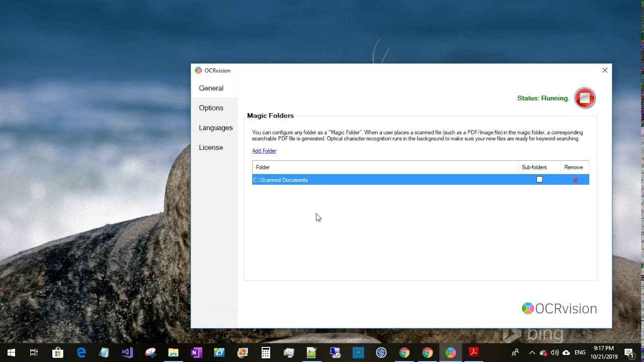Change the ENG input language
644x362 pixels.
click(x=580, y=352)
